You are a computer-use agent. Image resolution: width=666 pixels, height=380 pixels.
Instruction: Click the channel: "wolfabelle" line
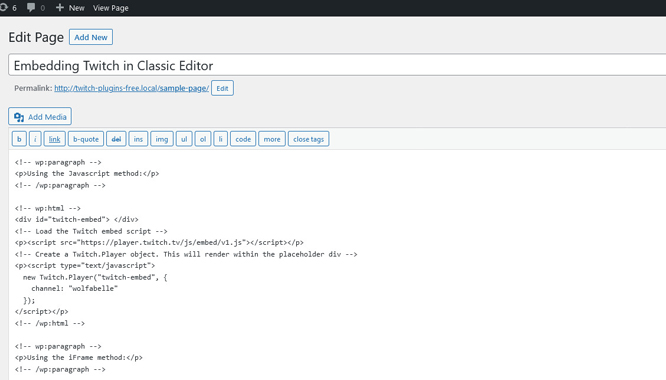coord(74,289)
